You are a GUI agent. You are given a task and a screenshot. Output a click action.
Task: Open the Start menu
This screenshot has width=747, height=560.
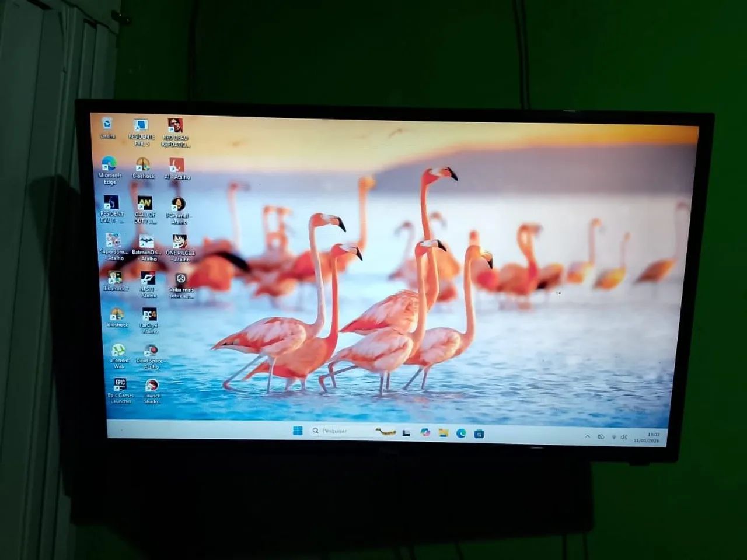298,430
